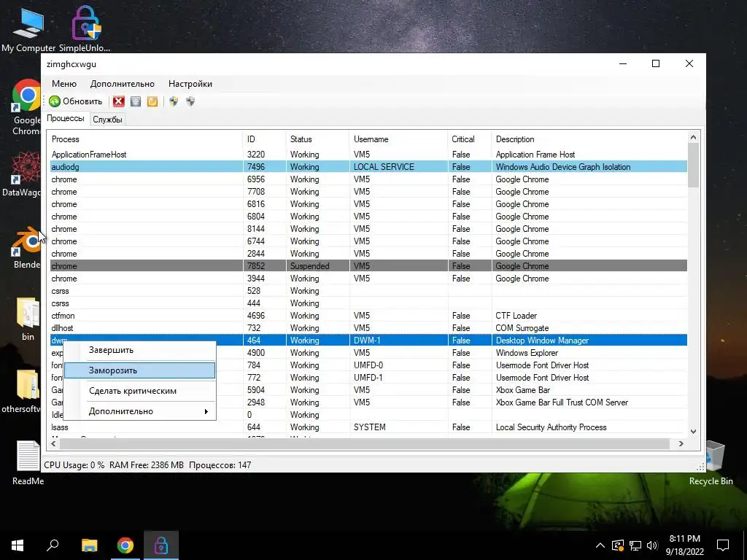747x560 pixels.
Task: Click the UMFD-0 username cell
Action: click(368, 365)
